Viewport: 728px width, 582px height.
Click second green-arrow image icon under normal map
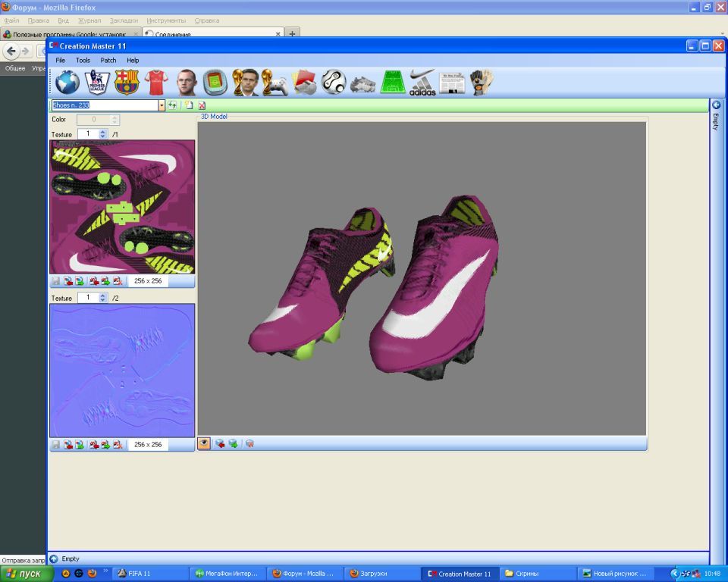click(x=105, y=445)
